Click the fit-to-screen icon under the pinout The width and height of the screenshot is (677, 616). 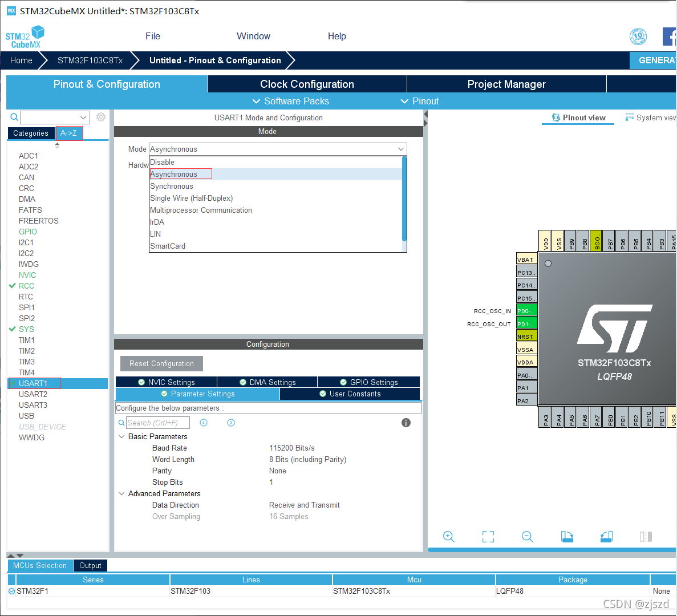point(488,537)
